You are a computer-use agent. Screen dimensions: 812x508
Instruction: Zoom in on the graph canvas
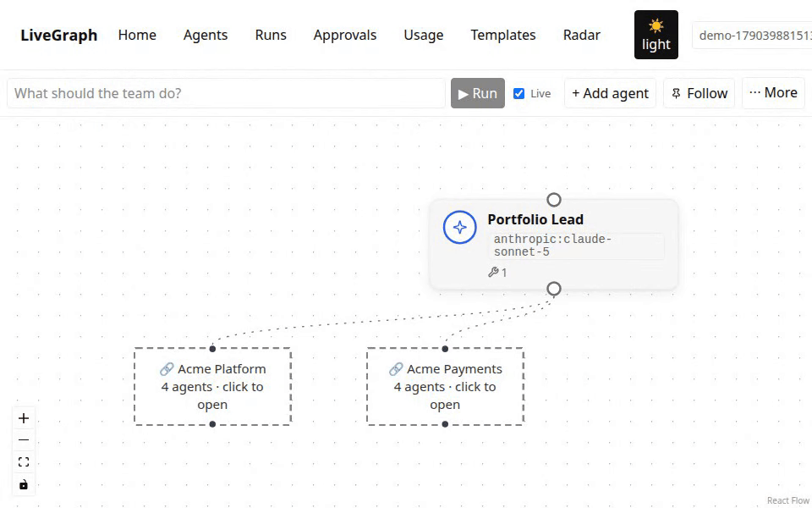(24, 418)
